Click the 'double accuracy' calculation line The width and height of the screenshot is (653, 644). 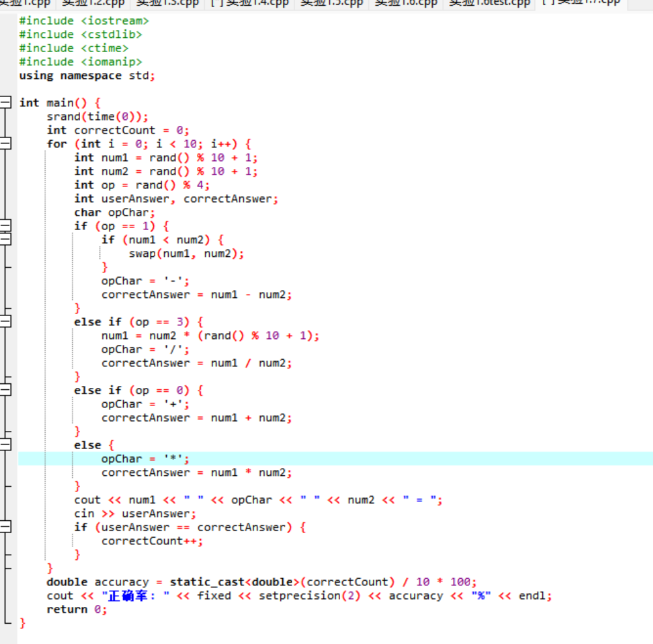click(261, 582)
